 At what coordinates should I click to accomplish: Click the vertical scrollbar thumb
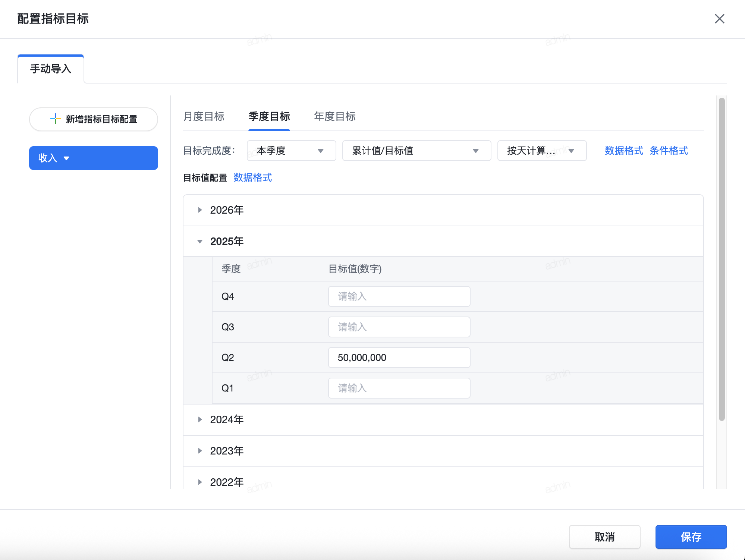click(722, 259)
